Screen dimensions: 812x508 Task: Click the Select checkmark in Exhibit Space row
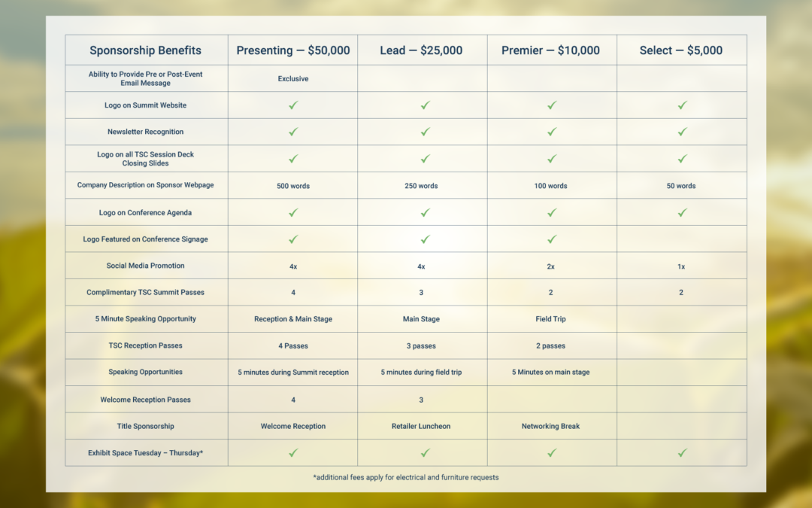coord(683,452)
